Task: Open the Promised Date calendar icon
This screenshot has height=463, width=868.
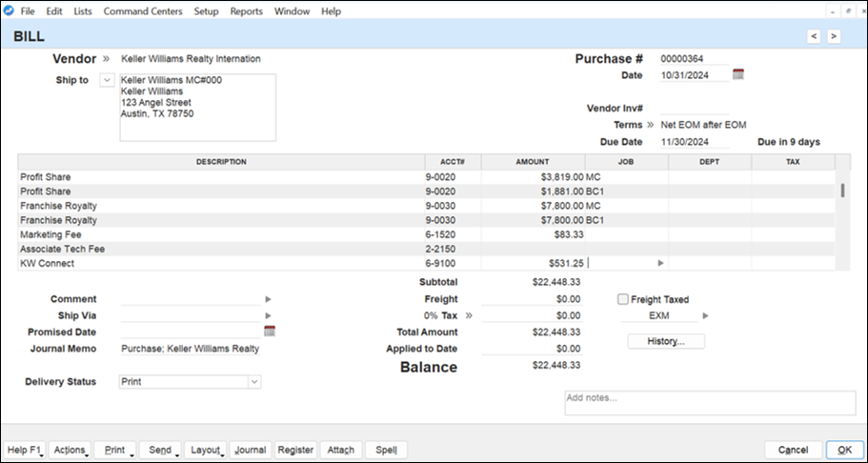Action: click(270, 332)
